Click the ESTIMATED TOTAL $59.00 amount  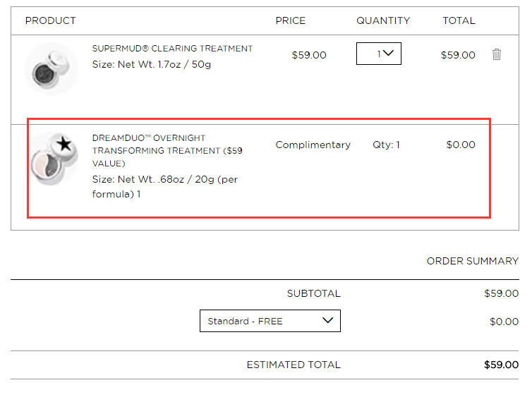pyautogui.click(x=501, y=365)
